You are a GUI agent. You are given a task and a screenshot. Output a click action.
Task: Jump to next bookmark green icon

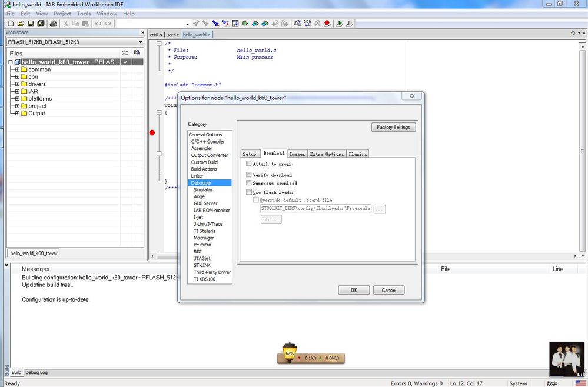point(245,24)
